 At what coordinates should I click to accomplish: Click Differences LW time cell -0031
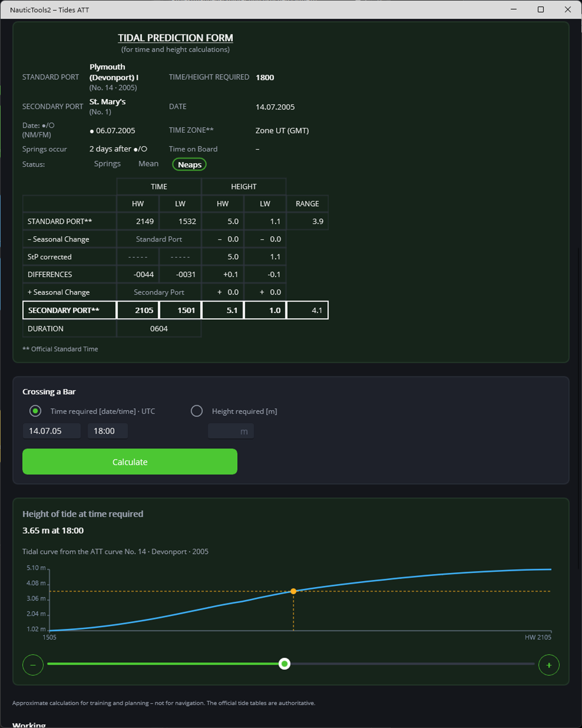pos(180,274)
